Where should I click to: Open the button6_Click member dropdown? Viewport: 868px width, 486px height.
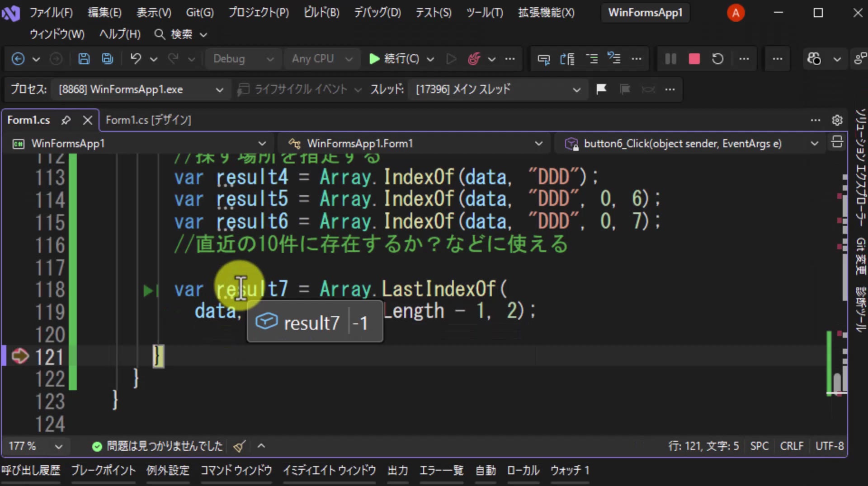[690, 144]
